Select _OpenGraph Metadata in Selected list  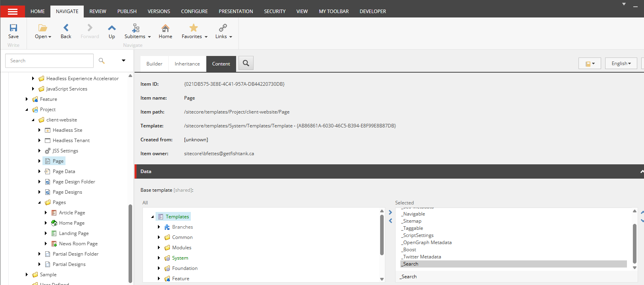pyautogui.click(x=513, y=243)
